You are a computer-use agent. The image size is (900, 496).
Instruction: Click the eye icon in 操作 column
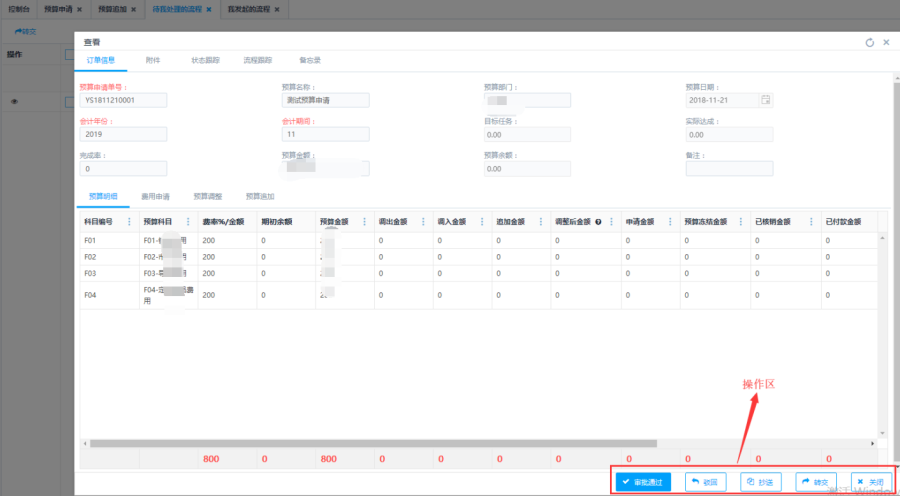click(x=14, y=102)
